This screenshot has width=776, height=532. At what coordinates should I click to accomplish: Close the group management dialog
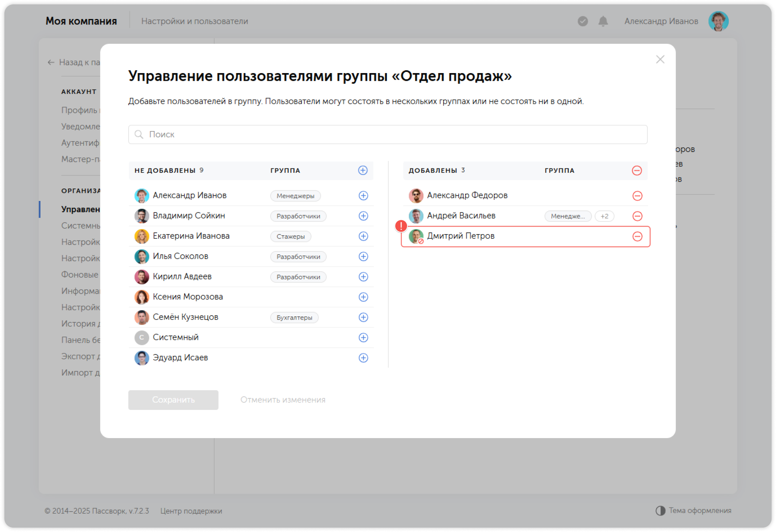(660, 59)
